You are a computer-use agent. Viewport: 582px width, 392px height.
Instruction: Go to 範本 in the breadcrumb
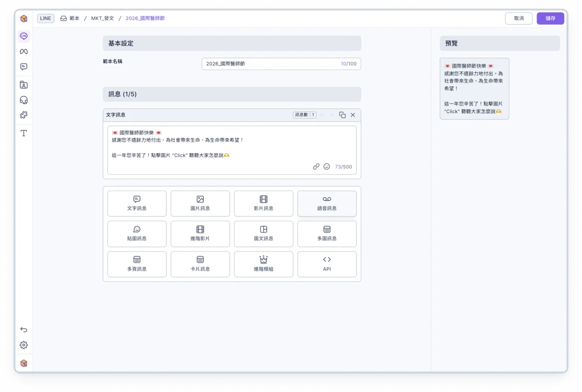point(75,19)
